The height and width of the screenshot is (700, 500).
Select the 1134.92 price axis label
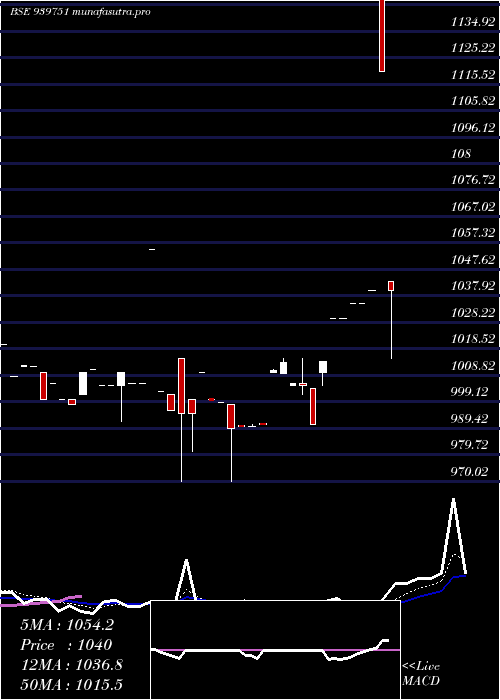pos(473,21)
